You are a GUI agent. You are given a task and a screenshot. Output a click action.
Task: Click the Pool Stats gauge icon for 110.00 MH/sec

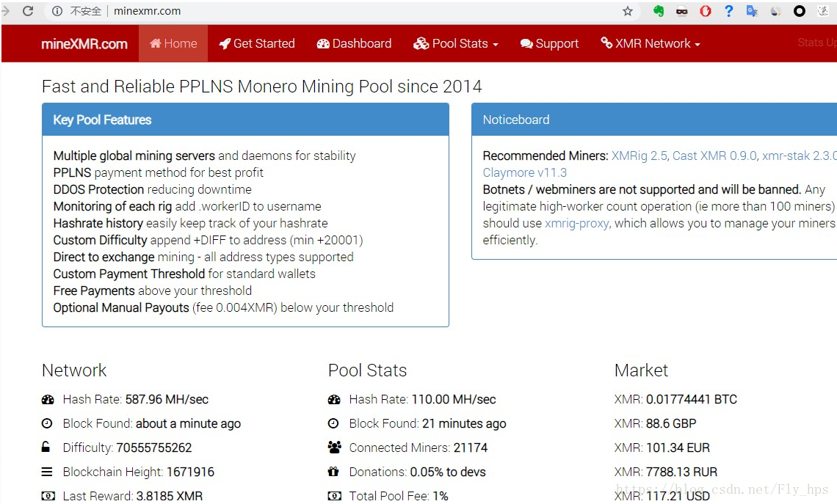pyautogui.click(x=334, y=400)
